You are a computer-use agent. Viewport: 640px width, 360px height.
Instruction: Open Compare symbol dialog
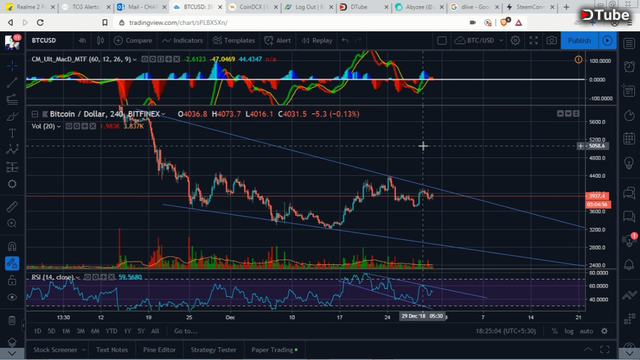133,40
